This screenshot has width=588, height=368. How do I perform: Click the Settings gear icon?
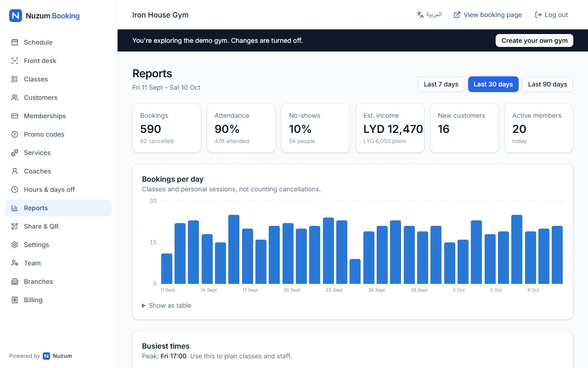[15, 245]
